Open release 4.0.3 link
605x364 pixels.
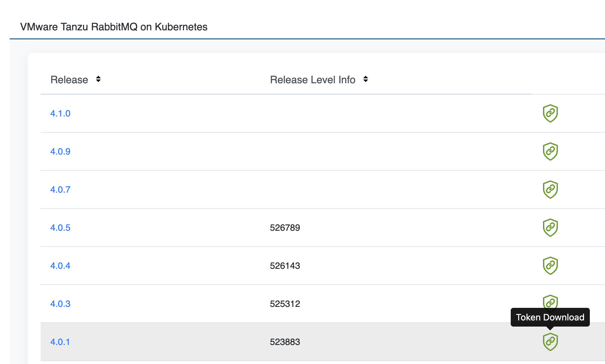(x=60, y=304)
